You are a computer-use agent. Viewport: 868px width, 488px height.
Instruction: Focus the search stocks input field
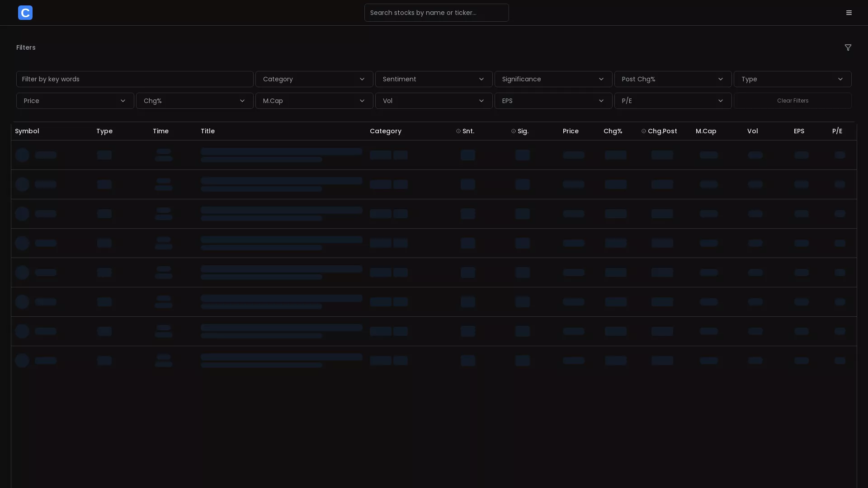pyautogui.click(x=436, y=13)
